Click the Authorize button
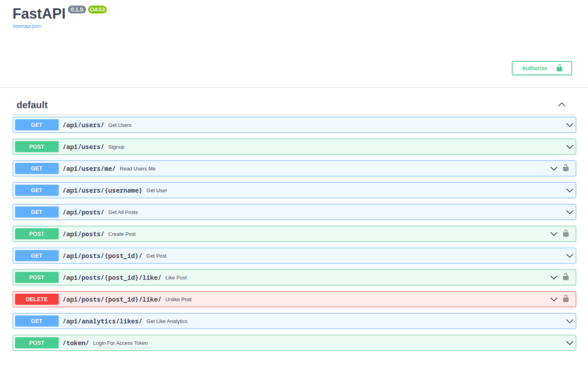This screenshot has height=367, width=588. click(x=542, y=68)
